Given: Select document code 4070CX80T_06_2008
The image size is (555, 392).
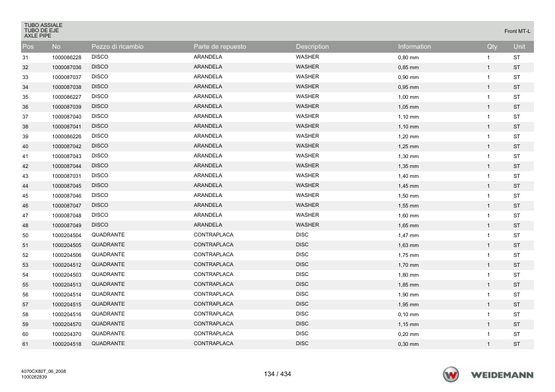Looking at the screenshot, I should 44,371.
